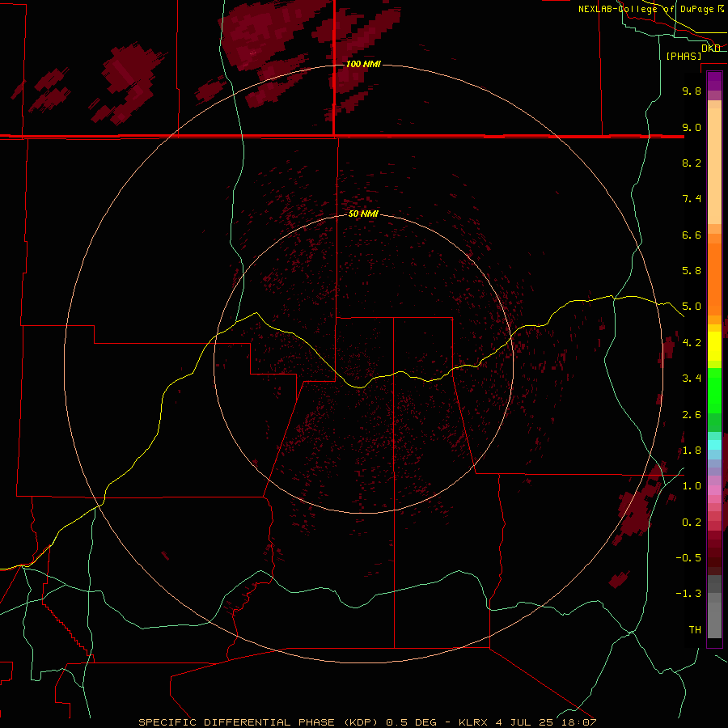Click the "6.6" scale value

[692, 235]
